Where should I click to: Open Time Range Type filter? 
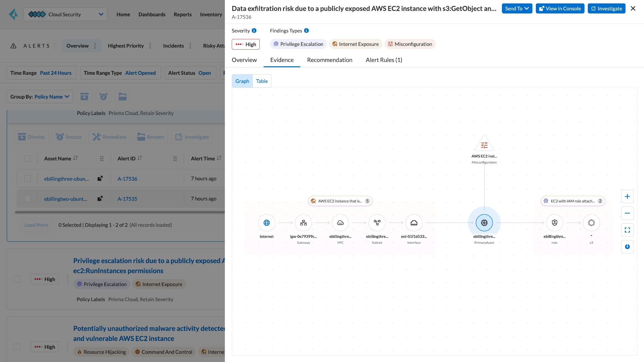tap(120, 73)
